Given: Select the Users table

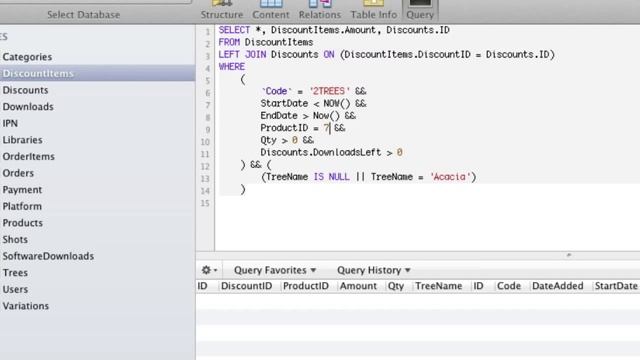Looking at the screenshot, I should (x=98, y=289).
